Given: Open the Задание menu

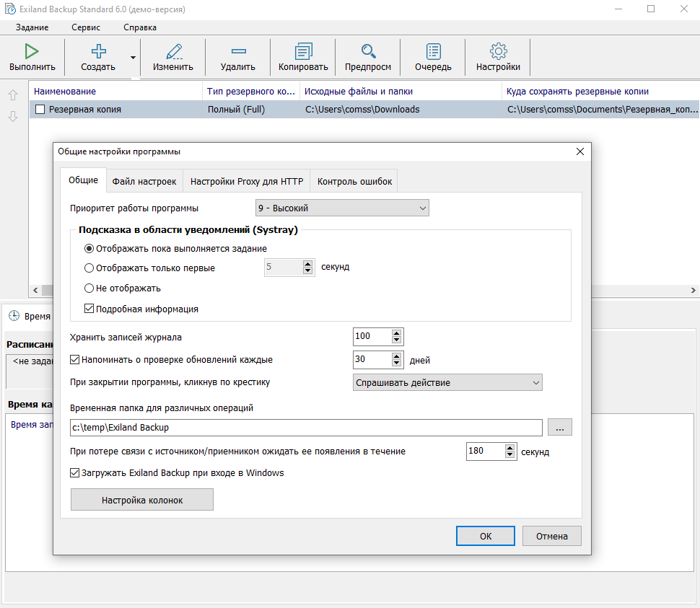Looking at the screenshot, I should coord(32,27).
